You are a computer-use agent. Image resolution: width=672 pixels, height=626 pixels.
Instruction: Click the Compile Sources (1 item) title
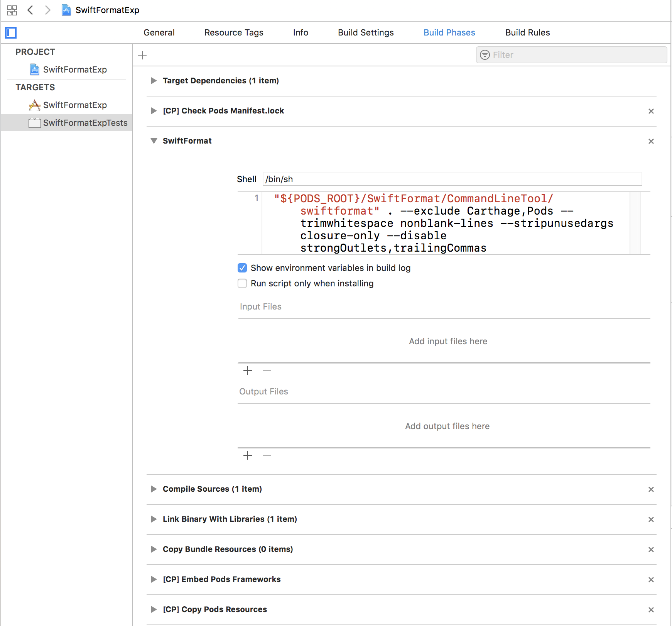coord(212,489)
